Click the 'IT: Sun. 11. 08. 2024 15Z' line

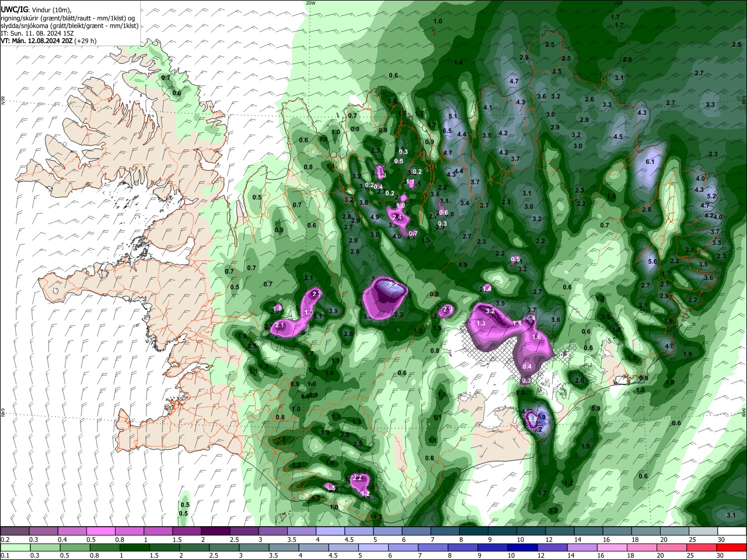37,33
